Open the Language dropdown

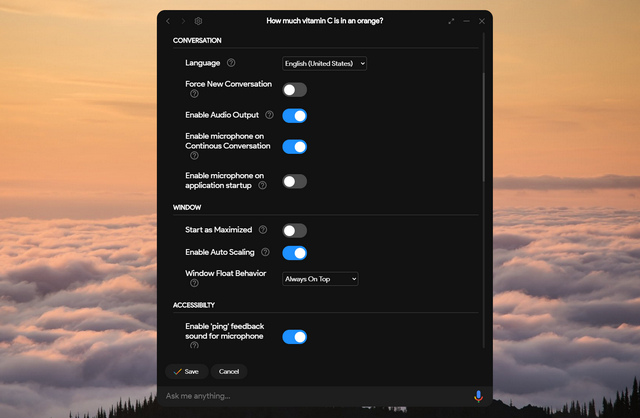[324, 63]
